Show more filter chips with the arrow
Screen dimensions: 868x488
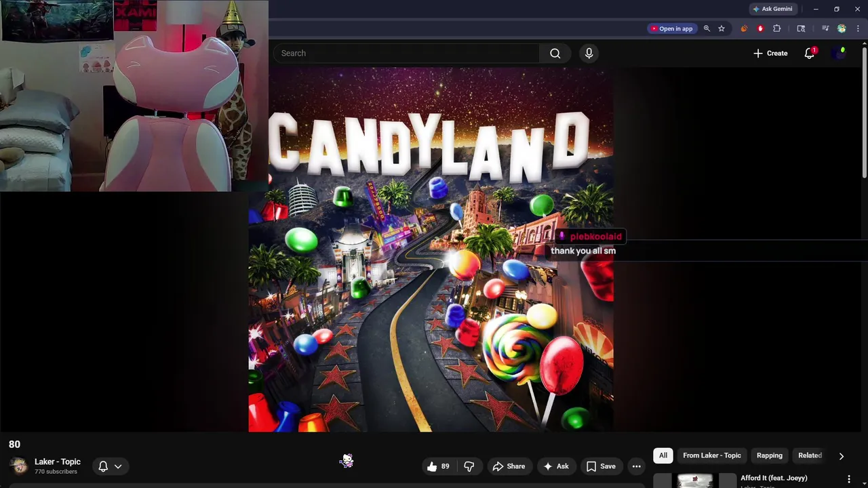[842, 456]
